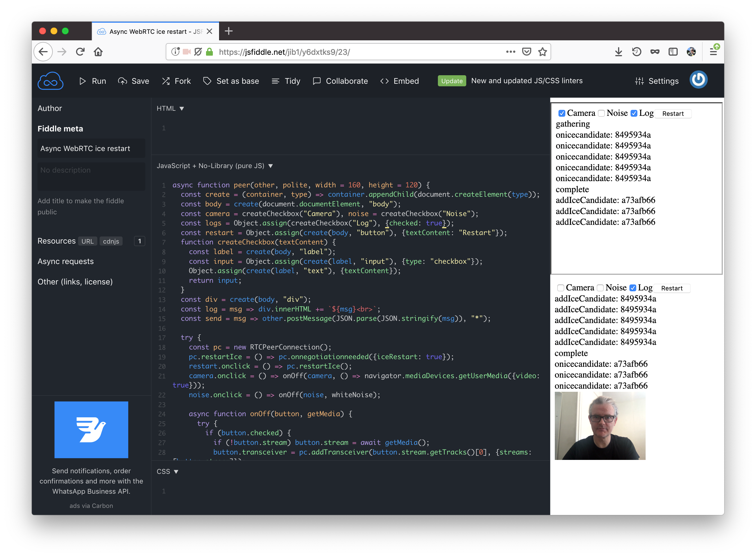Screen dimensions: 756x557
Task: Click the JSFiddle cloud logo
Action: [50, 81]
